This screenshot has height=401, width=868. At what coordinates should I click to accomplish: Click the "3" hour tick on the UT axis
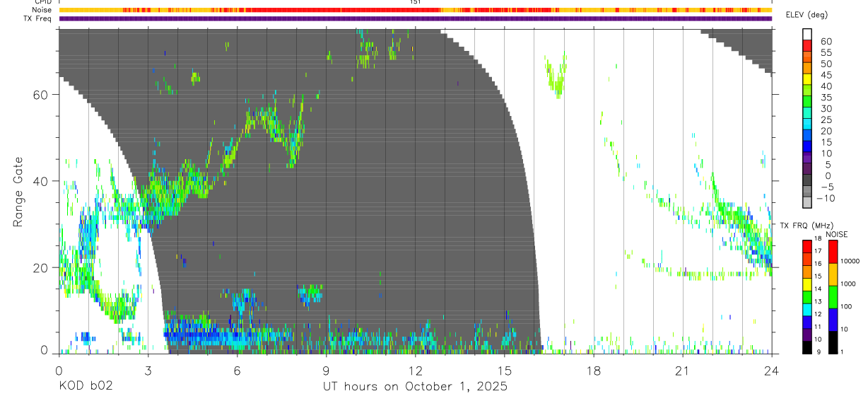tap(148, 371)
